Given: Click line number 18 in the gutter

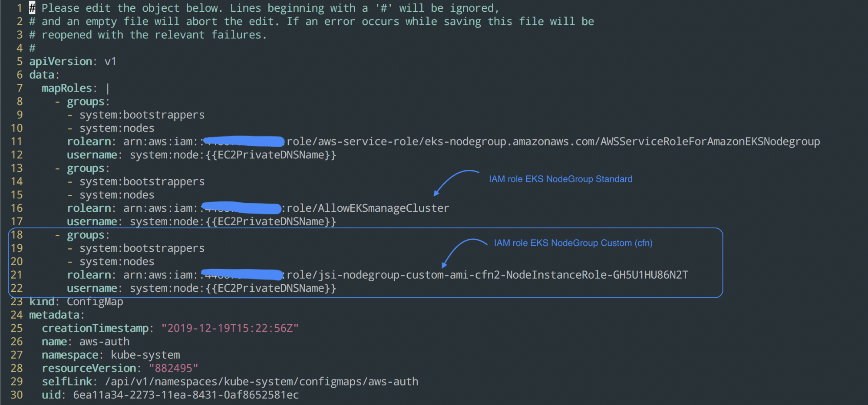Looking at the screenshot, I should point(17,235).
